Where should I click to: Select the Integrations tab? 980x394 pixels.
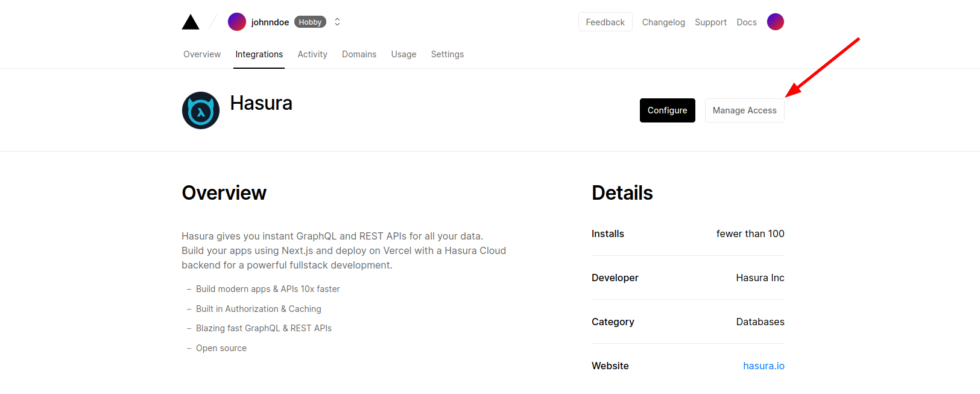pyautogui.click(x=259, y=54)
